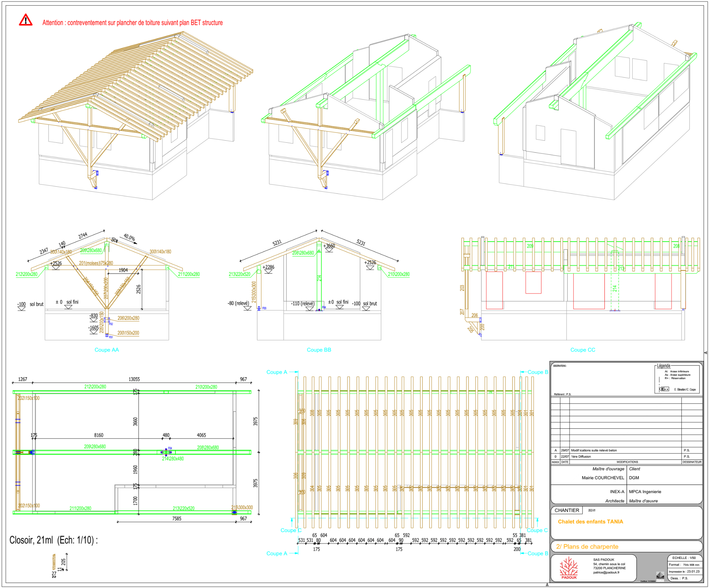Viewport: 709px width, 588px height.
Task: Click the '2744' rafter length dimension
Action: [x=83, y=236]
